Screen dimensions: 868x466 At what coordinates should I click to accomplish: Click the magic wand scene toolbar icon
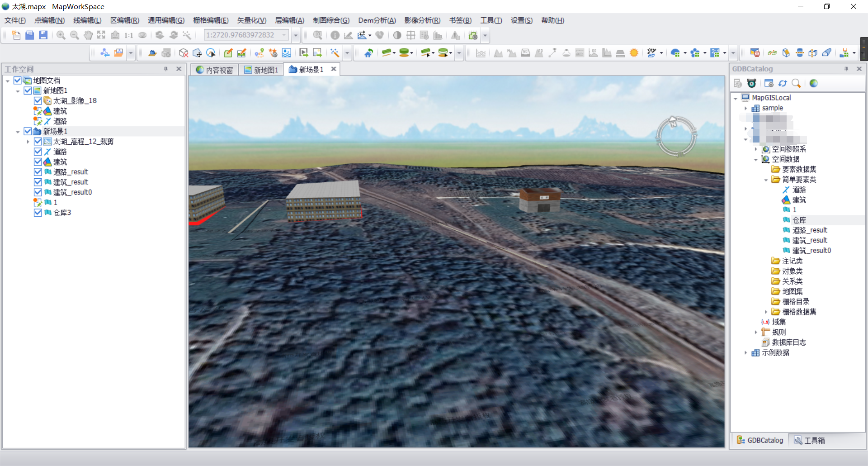coord(335,53)
